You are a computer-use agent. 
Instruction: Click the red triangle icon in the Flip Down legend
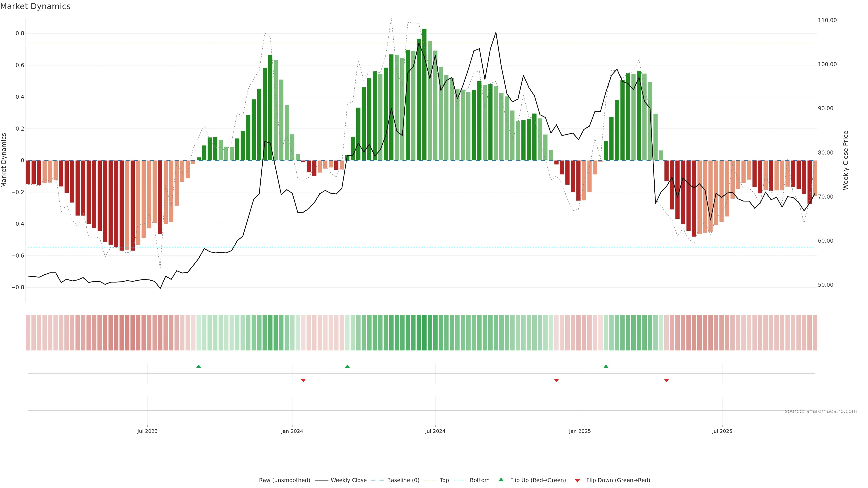tap(577, 481)
